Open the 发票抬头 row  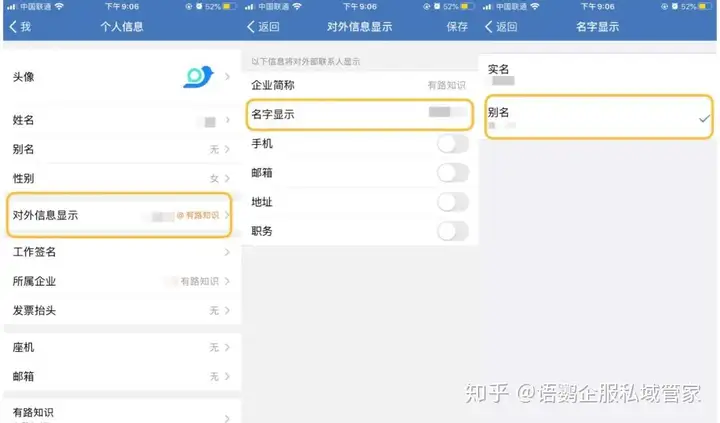(x=121, y=310)
